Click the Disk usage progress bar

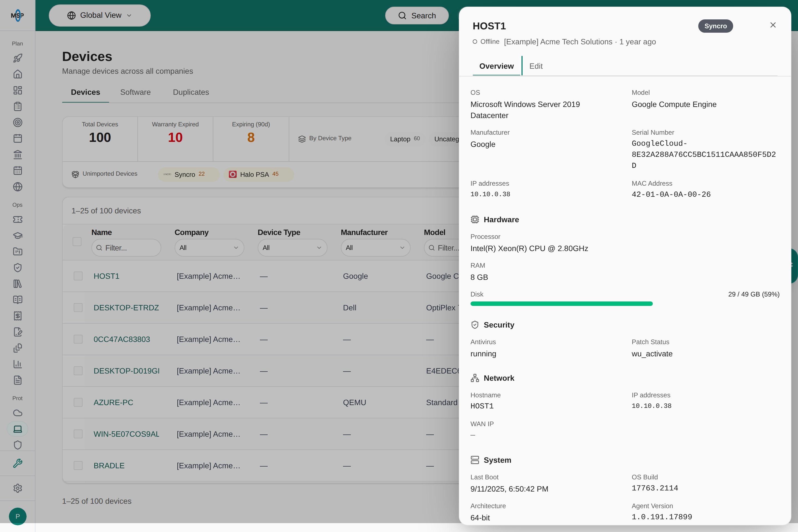pyautogui.click(x=625, y=304)
